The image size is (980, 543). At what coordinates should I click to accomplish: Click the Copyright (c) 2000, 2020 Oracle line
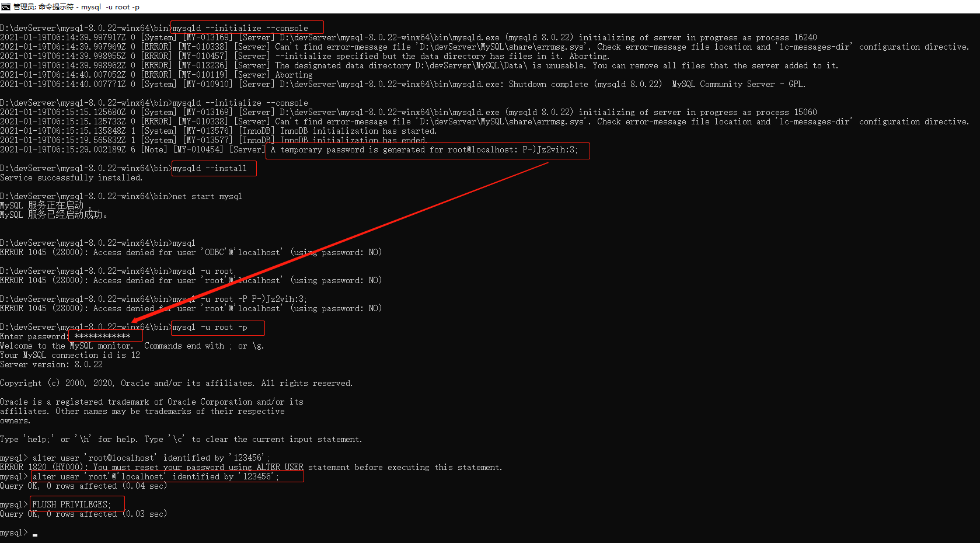click(176, 383)
